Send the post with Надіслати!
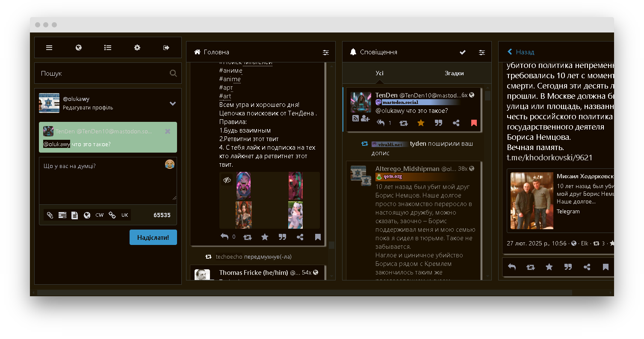This screenshot has width=644, height=339. pos(153,237)
